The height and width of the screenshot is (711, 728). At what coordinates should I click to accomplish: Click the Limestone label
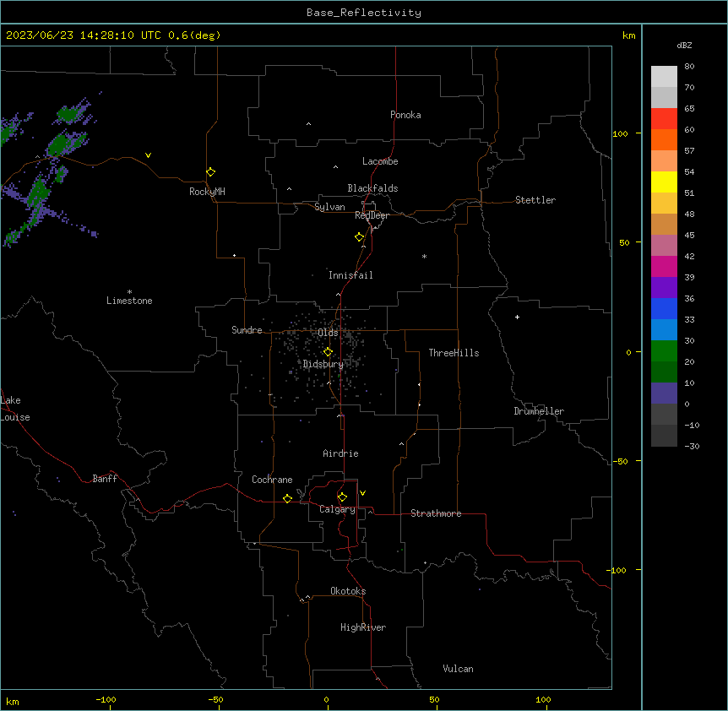coord(129,301)
